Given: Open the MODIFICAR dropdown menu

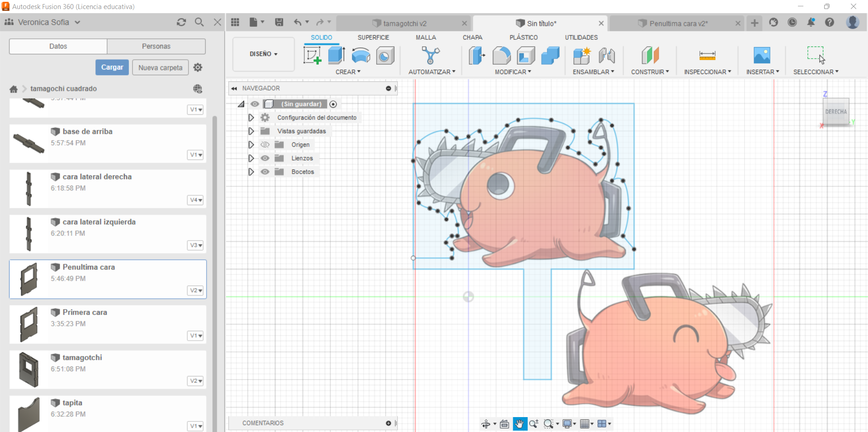Looking at the screenshot, I should pyautogui.click(x=513, y=72).
